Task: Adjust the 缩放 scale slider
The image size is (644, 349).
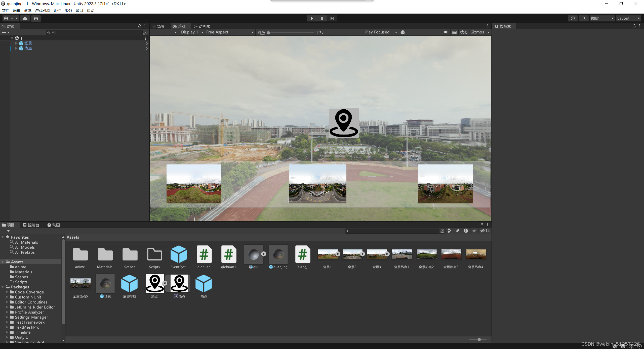Action: pos(269,33)
